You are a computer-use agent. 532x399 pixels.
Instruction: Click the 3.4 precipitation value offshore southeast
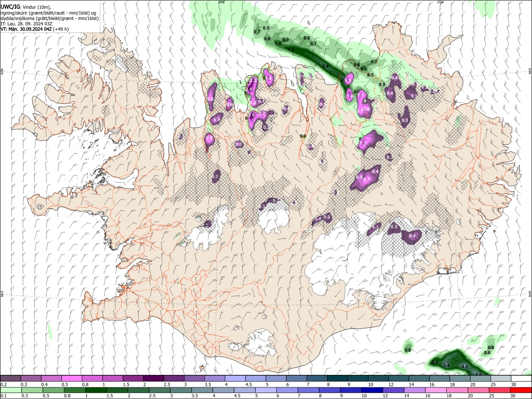coord(446,365)
